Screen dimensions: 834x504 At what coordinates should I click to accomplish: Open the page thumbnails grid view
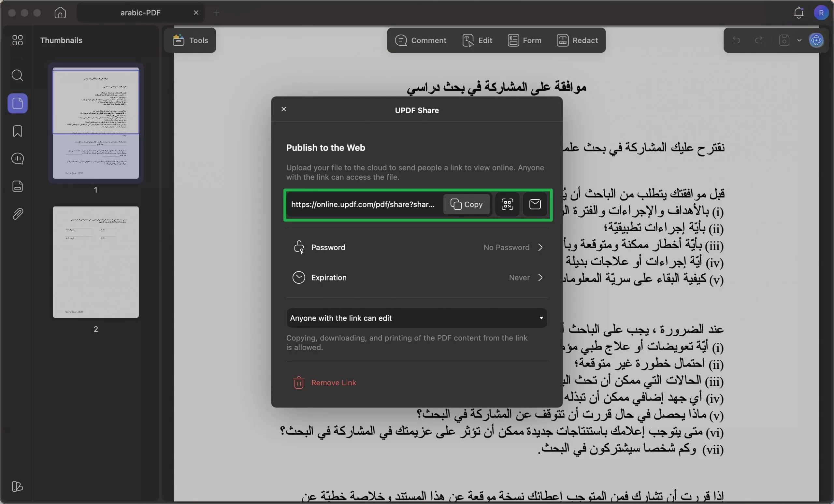pyautogui.click(x=17, y=40)
